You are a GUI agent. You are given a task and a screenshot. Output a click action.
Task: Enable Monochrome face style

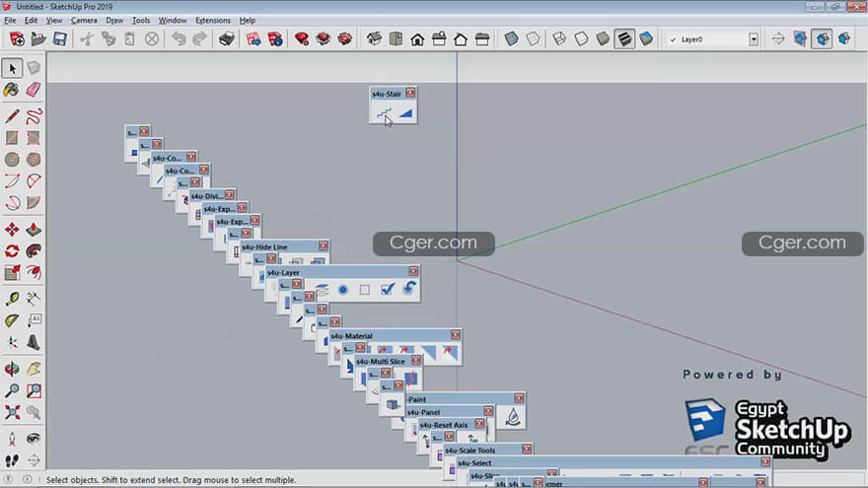click(x=646, y=38)
